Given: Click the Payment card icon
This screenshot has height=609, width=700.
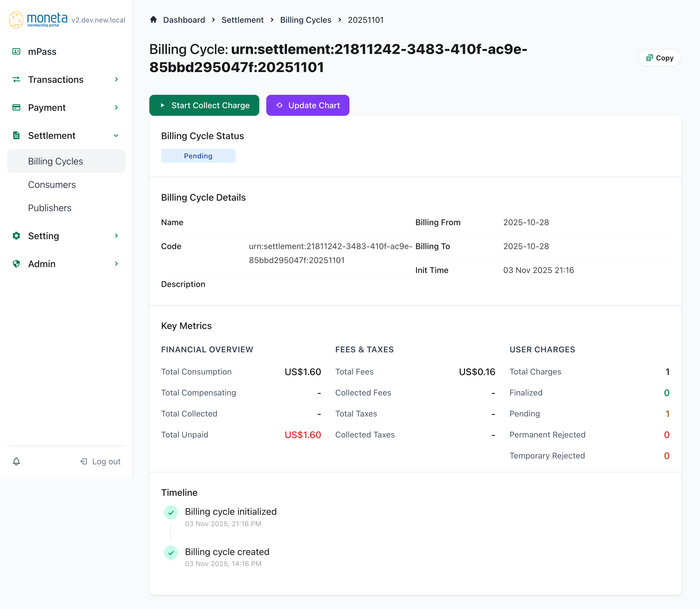Looking at the screenshot, I should [x=16, y=107].
